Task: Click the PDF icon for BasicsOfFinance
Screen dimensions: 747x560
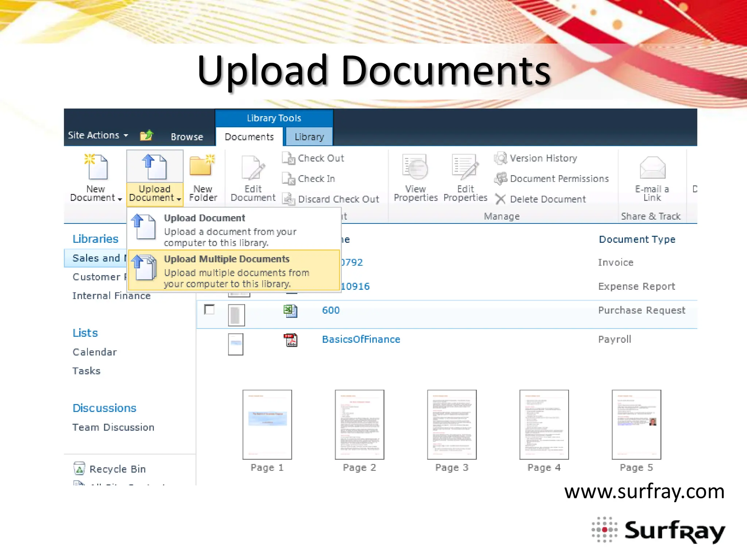Action: (291, 340)
